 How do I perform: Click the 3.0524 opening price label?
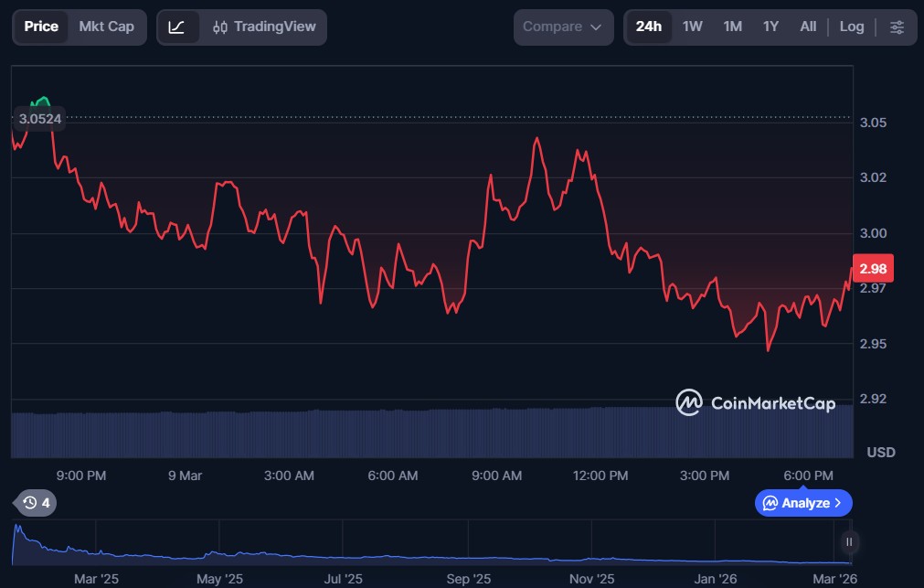[38, 118]
